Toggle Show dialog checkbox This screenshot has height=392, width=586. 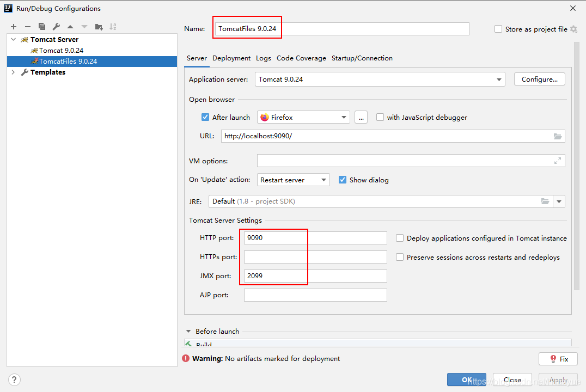tap(343, 180)
